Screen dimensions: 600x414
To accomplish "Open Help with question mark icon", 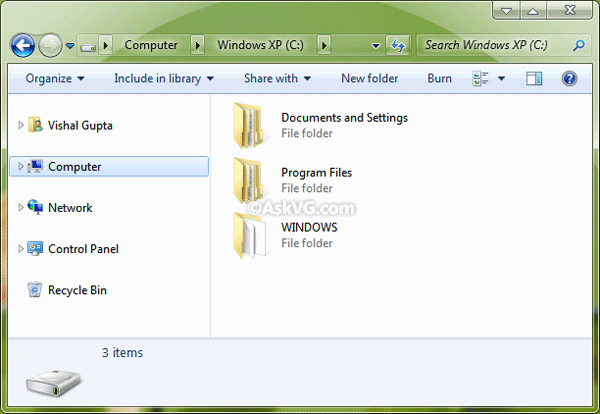I will 569,78.
